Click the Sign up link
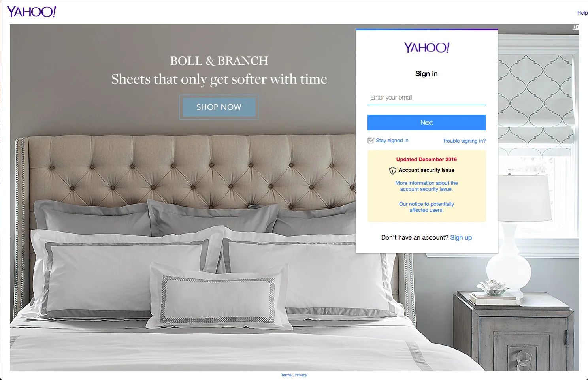Viewport: 588px width, 380px height. point(461,238)
